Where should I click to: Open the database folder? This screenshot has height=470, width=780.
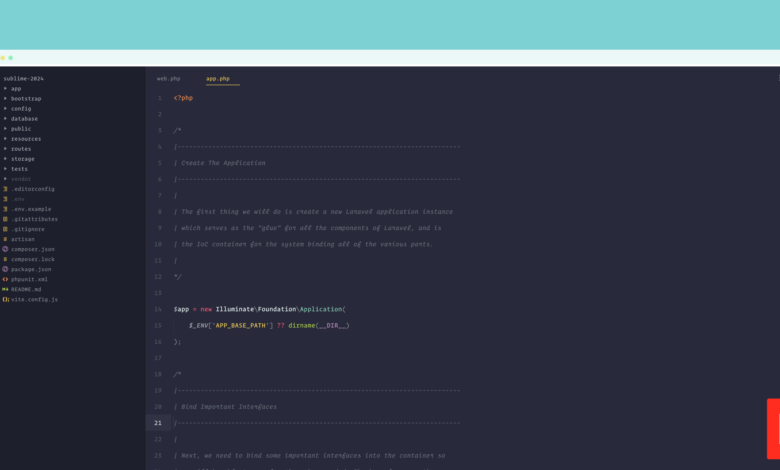pos(24,118)
